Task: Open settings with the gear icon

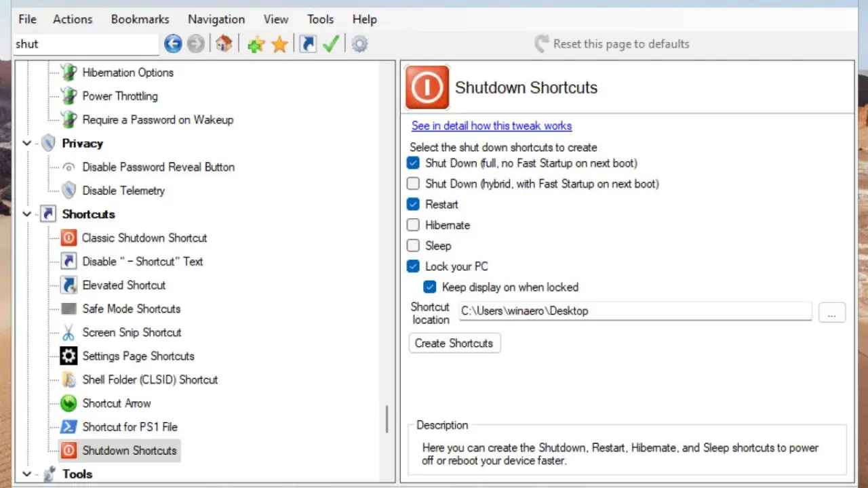Action: [359, 45]
